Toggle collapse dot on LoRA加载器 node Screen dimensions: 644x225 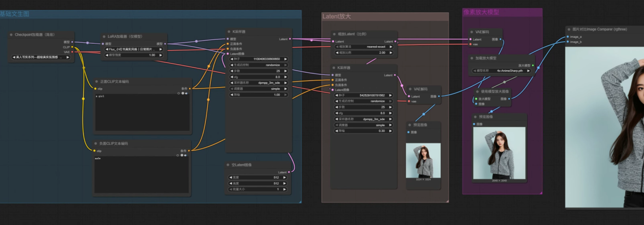[x=104, y=37]
